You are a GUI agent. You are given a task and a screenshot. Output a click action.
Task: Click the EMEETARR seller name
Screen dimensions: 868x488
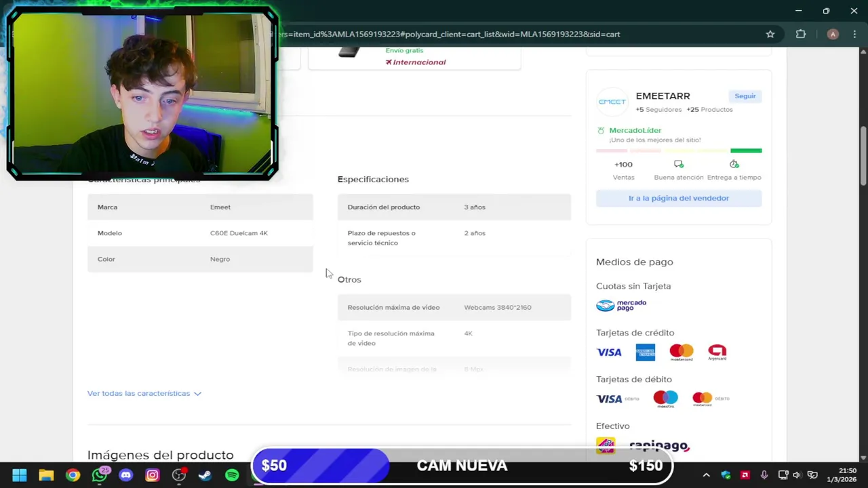click(663, 96)
